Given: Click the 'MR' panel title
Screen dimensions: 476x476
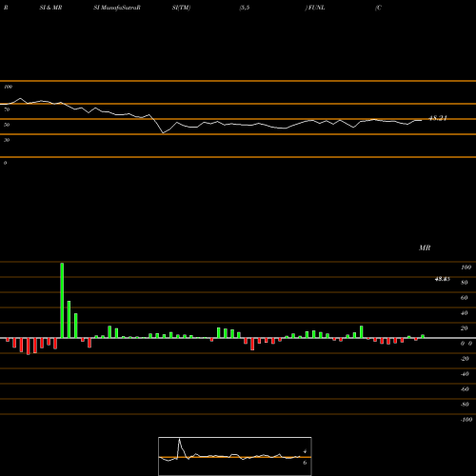Looking at the screenshot, I should [x=425, y=248].
